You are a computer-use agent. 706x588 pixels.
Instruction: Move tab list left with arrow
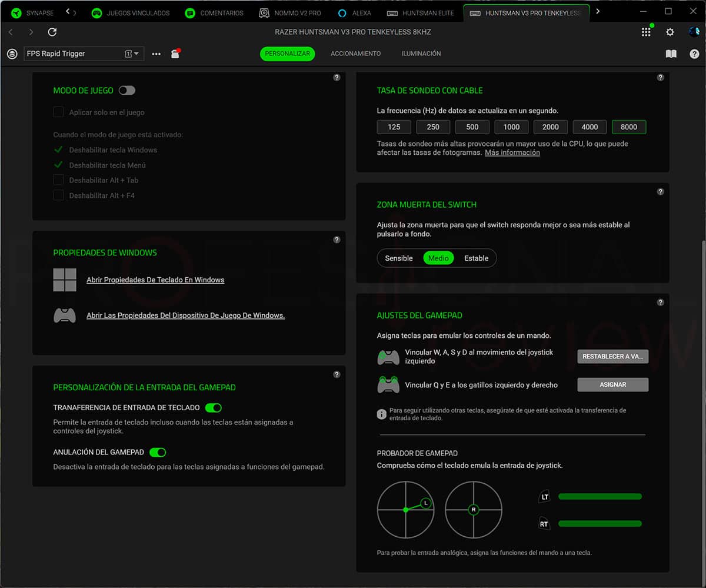(x=68, y=12)
